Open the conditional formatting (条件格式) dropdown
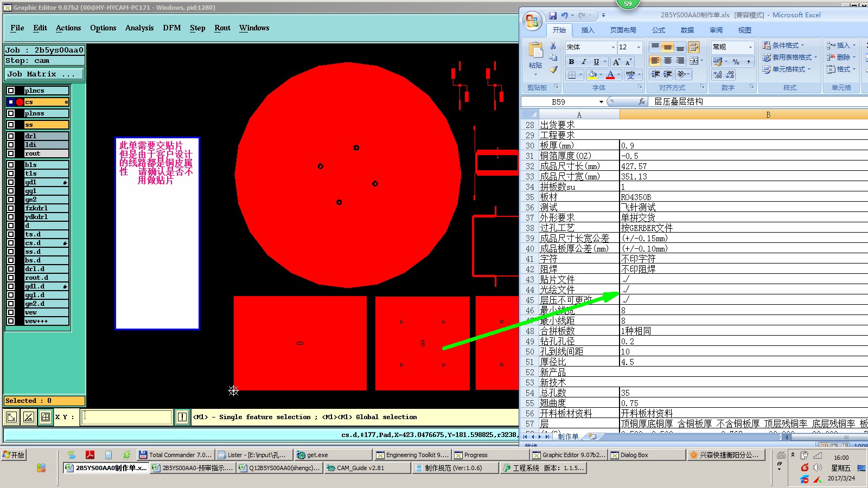Image resolution: width=868 pixels, height=488 pixels. 784,46
